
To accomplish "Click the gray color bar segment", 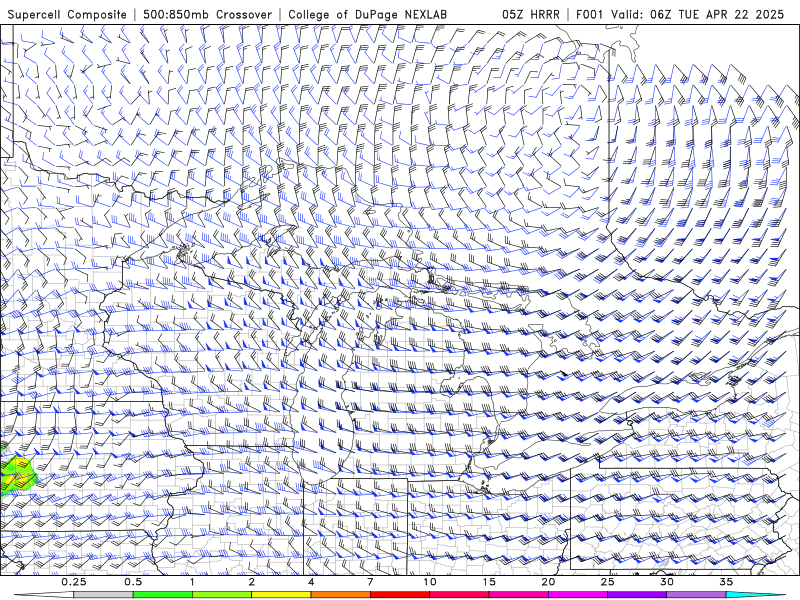I will [103, 595].
